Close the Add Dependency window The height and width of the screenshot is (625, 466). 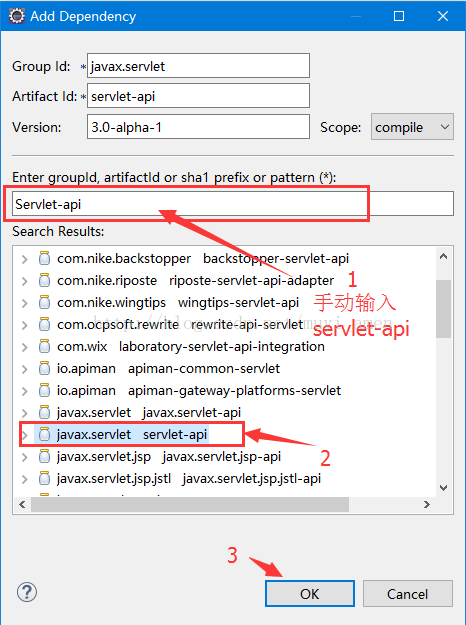[443, 16]
